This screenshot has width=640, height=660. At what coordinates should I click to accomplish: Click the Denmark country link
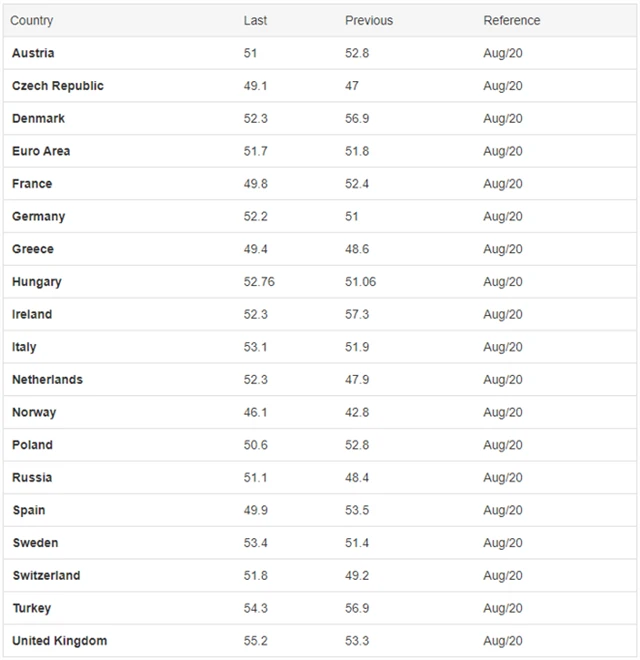click(38, 118)
